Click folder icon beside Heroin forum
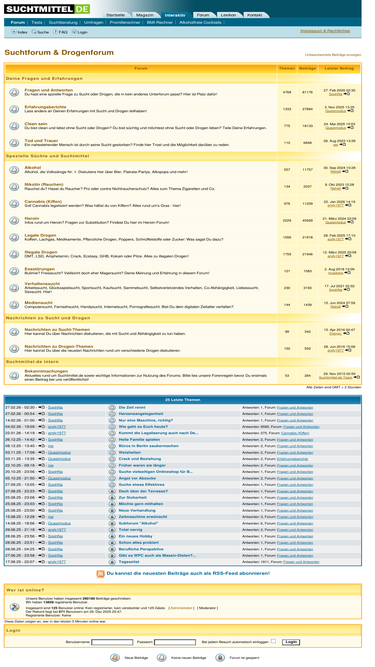This screenshot has width=375, height=667. click(14, 220)
